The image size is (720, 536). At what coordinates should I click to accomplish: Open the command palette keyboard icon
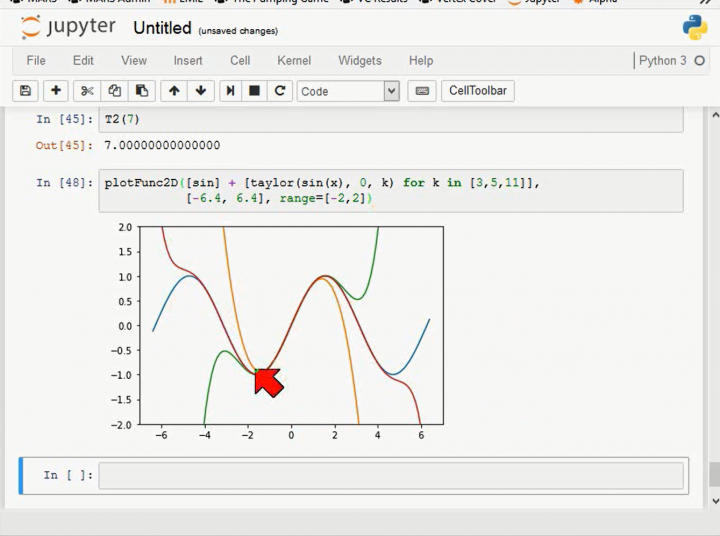click(x=422, y=91)
